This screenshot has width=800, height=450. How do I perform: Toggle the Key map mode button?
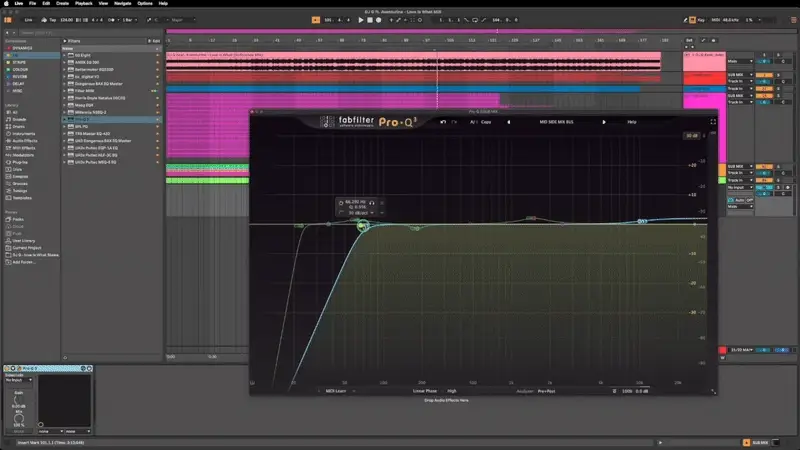click(701, 20)
